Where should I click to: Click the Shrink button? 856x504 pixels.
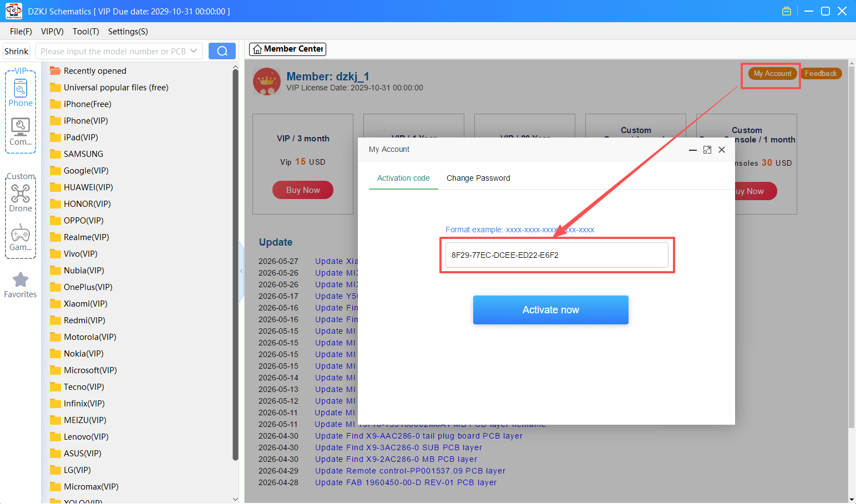click(17, 51)
